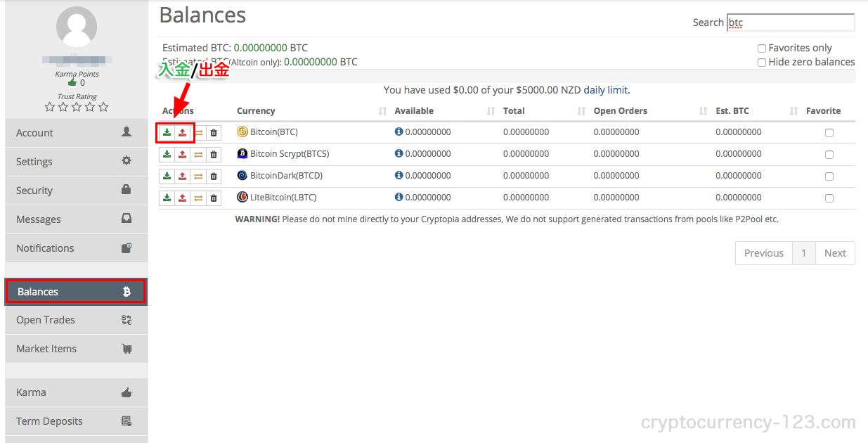This screenshot has height=443, width=868.
Task: Click the Bitcoin(BTC) withdraw icon
Action: pyautogui.click(x=183, y=132)
